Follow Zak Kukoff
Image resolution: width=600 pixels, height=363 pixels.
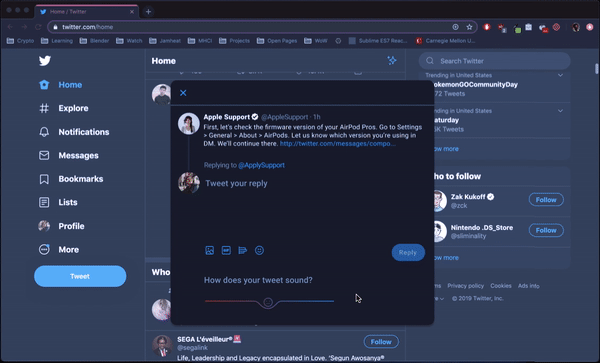pos(546,200)
